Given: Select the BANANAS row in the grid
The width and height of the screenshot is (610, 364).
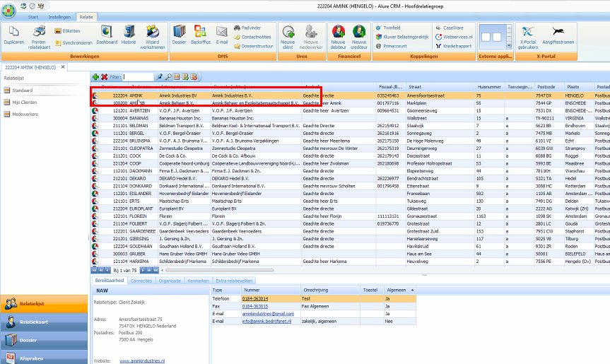Looking at the screenshot, I should point(350,118).
